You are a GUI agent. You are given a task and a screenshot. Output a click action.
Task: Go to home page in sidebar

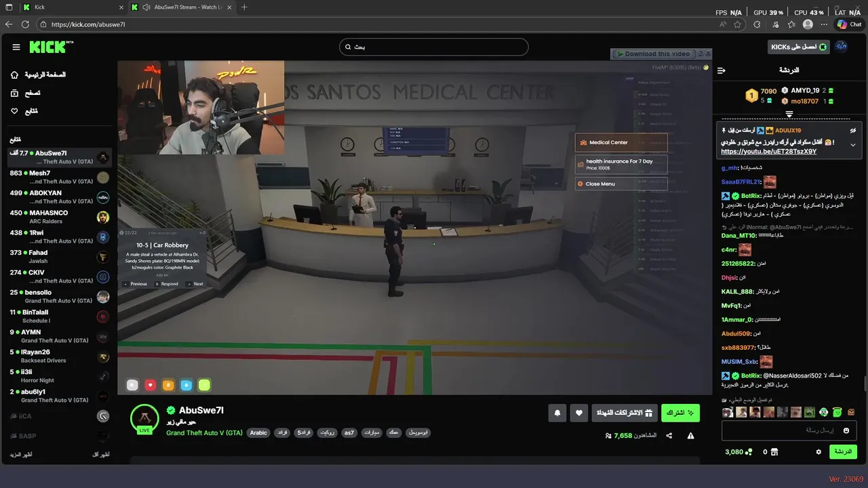(39, 75)
